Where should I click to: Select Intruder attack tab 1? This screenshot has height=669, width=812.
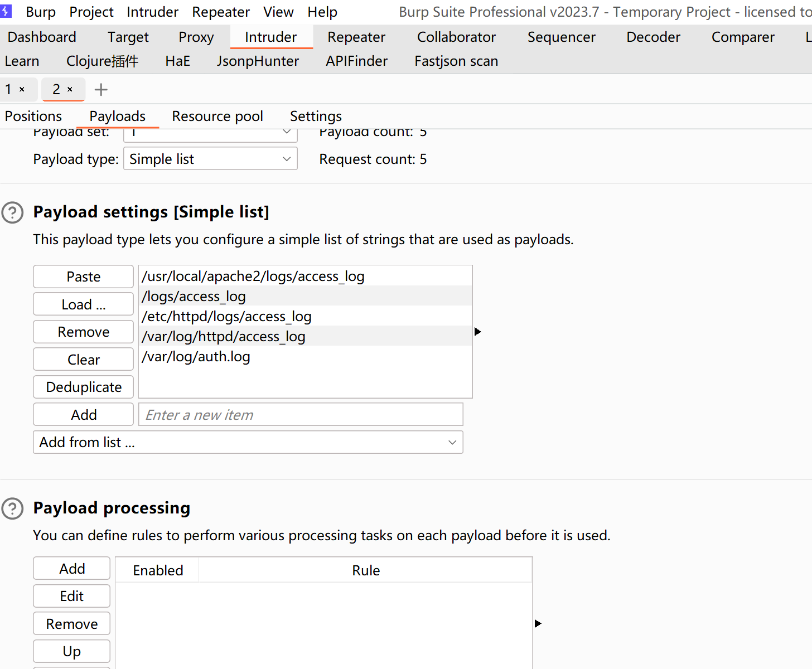(x=8, y=89)
